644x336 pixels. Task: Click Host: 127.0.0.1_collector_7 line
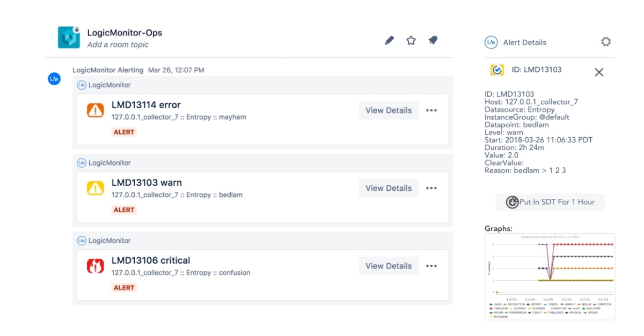click(x=531, y=102)
